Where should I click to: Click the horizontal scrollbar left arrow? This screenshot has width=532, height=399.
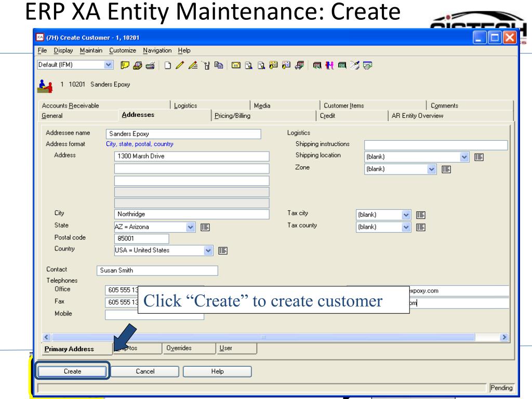click(x=46, y=337)
